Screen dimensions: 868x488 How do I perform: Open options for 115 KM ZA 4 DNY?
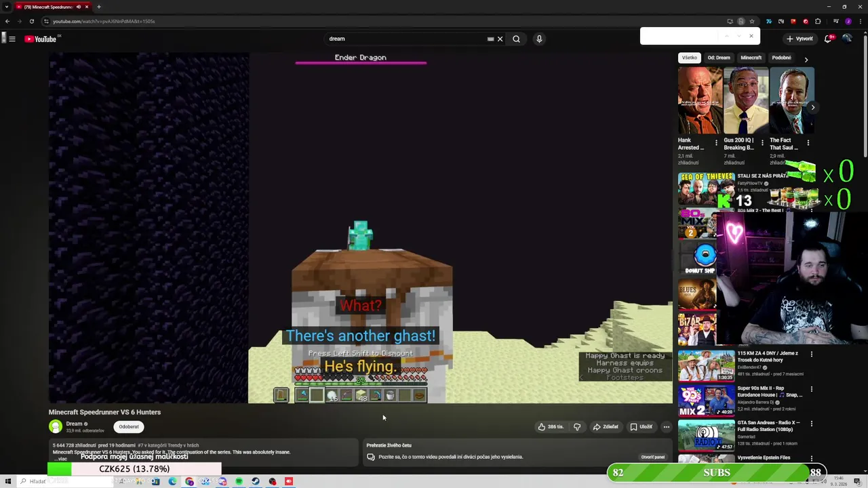point(812,354)
